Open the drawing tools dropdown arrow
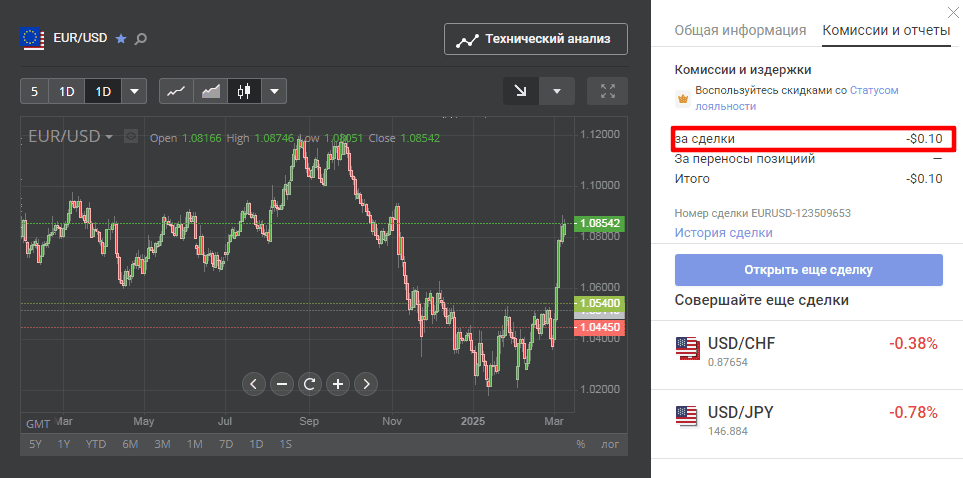963x478 pixels. pos(556,91)
